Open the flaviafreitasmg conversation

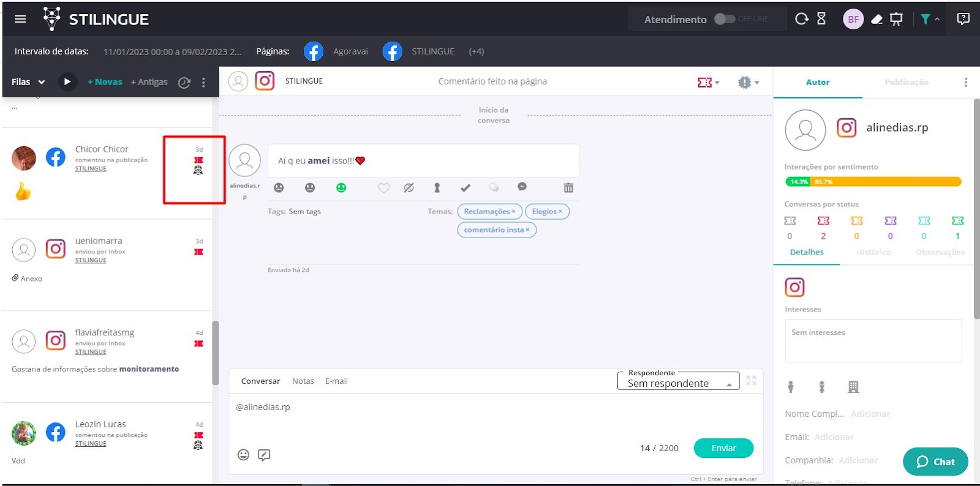click(x=107, y=356)
